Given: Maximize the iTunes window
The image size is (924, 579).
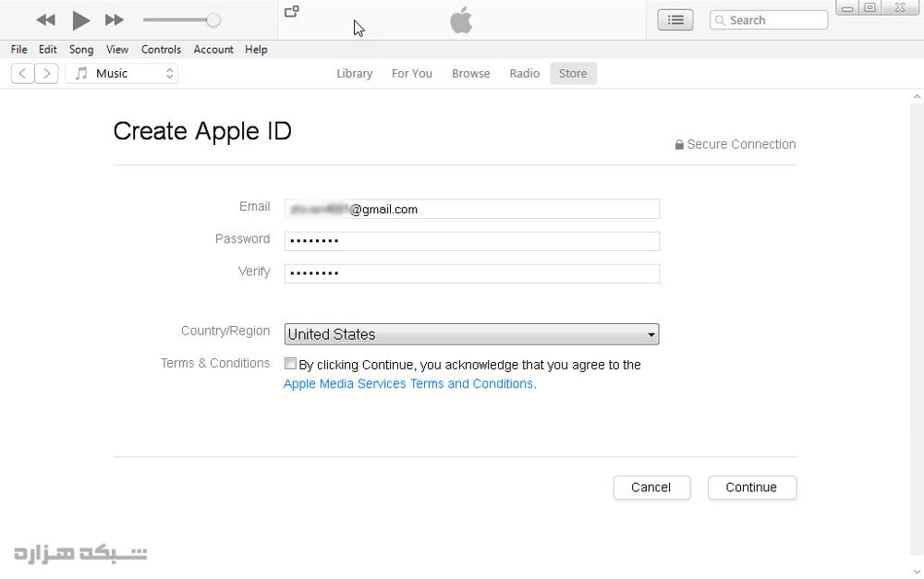Looking at the screenshot, I should click(x=869, y=8).
